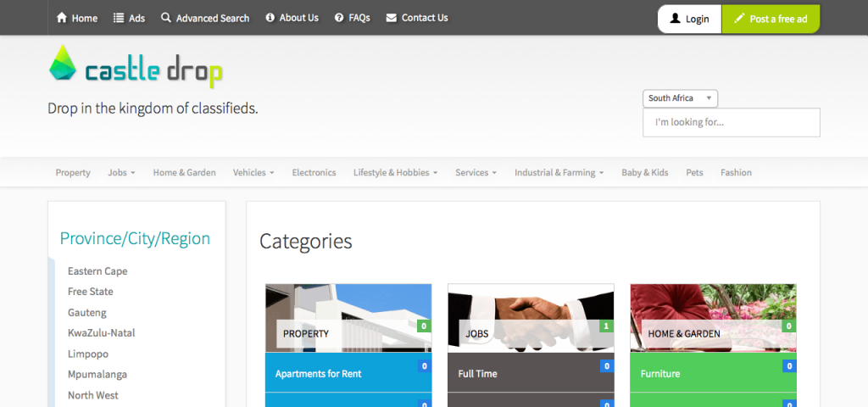Open the Property category menu item
This screenshot has height=407, width=868.
(73, 172)
